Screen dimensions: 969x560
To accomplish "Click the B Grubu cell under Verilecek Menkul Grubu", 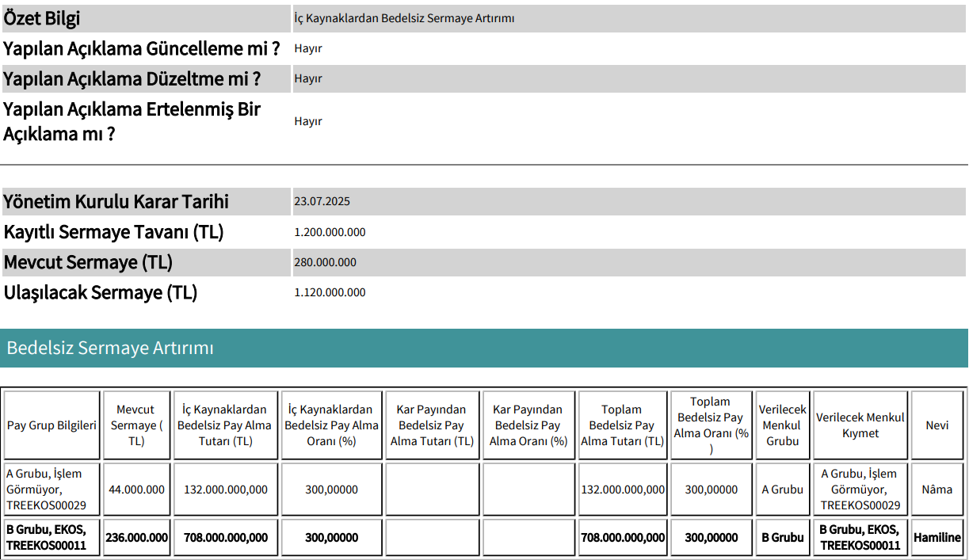I will click(783, 537).
